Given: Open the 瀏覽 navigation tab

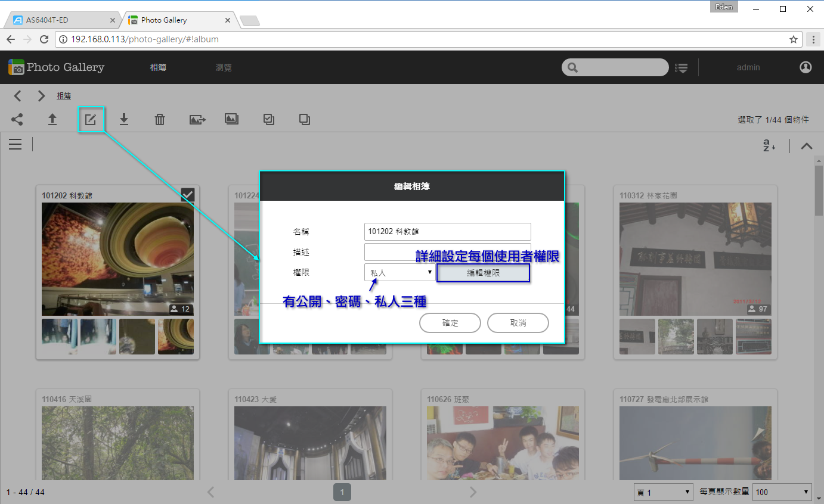Looking at the screenshot, I should click(224, 67).
